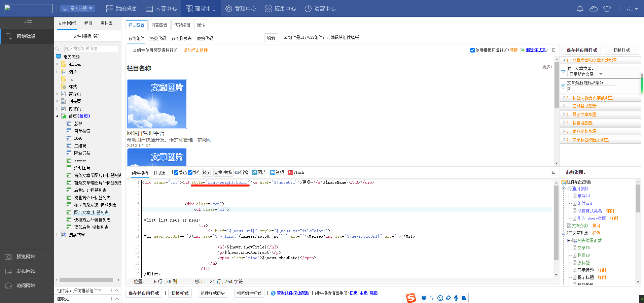Open the 管理中心 menu

click(241, 8)
